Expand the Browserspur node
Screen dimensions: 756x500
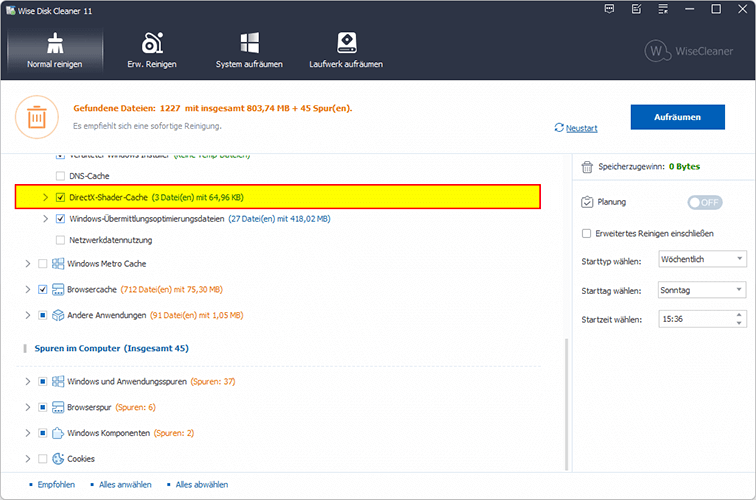[27, 407]
